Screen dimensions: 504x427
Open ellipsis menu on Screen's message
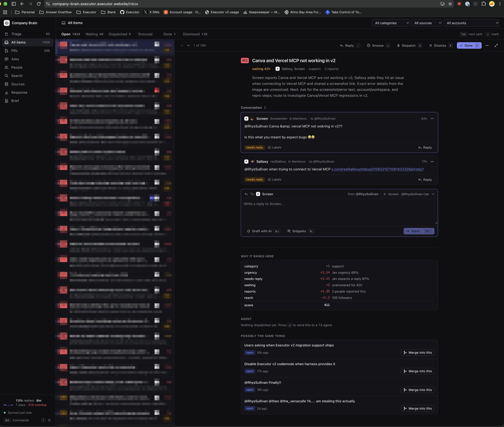tap(432, 119)
